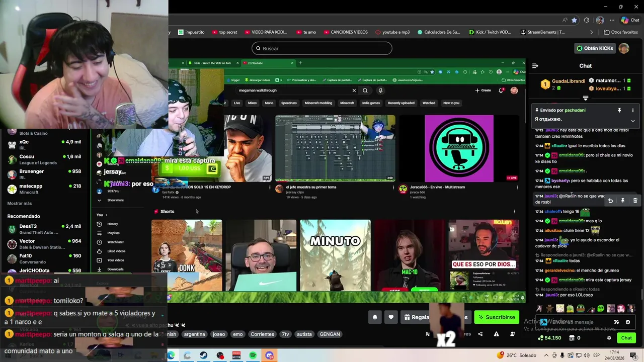Click the YouTube 'Create' button in stream
This screenshot has height=362, width=644.
click(483, 90)
